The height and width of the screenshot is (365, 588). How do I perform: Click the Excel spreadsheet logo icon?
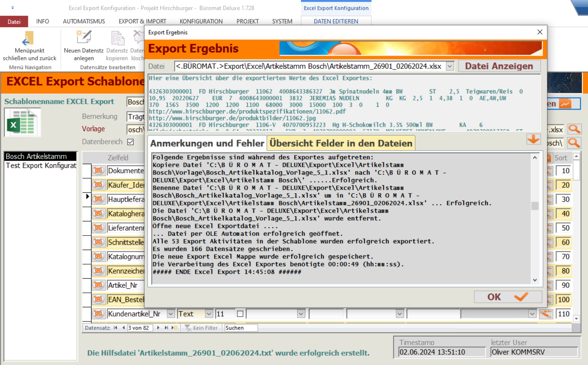click(x=22, y=122)
